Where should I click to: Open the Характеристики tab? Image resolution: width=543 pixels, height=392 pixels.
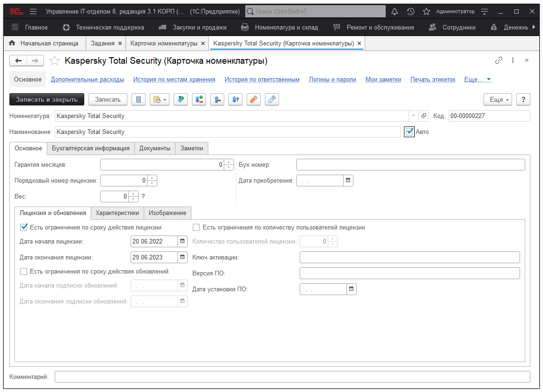(x=117, y=213)
